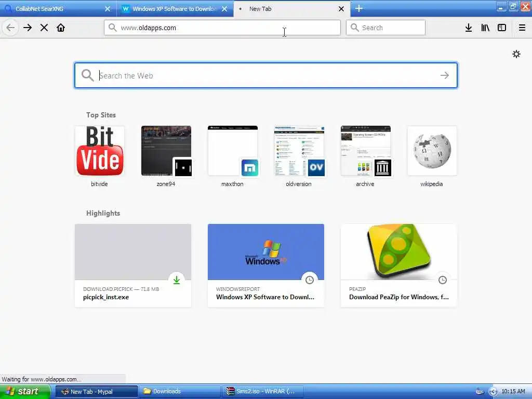
Task: Go back to the previous page
Action: (10, 28)
